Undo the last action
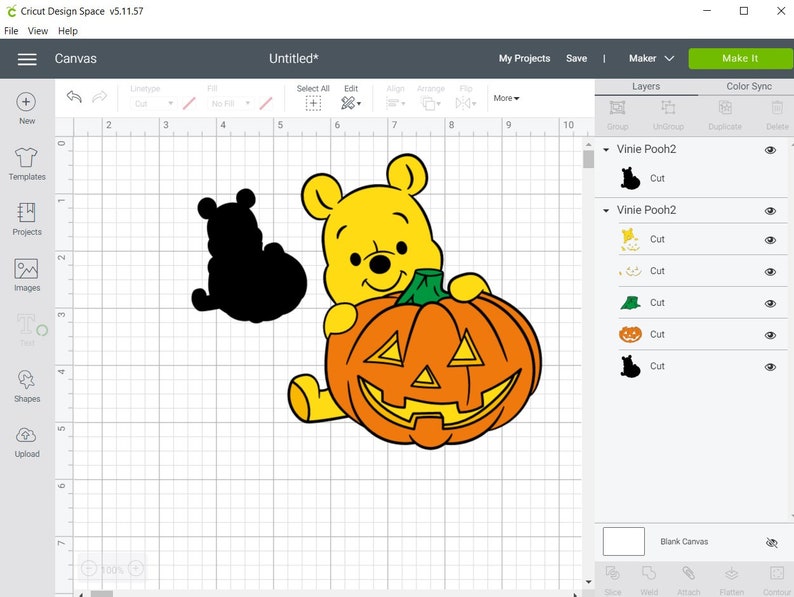 [x=74, y=96]
